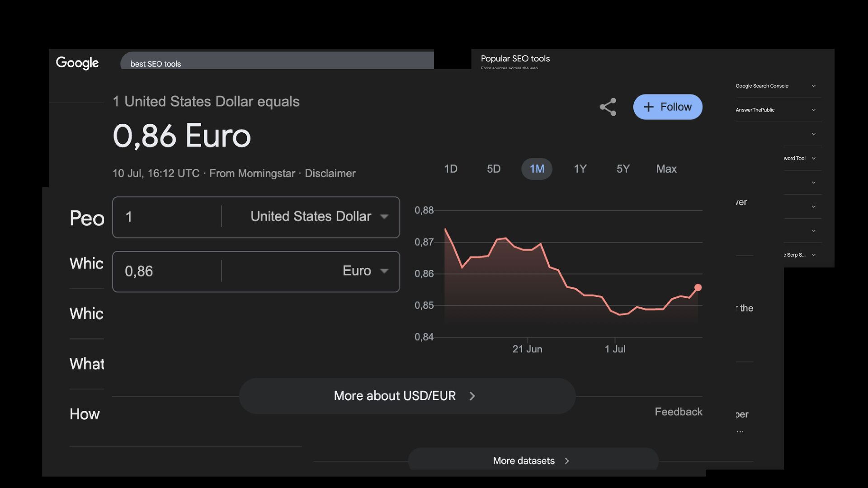Click the Disclaimer link

330,174
